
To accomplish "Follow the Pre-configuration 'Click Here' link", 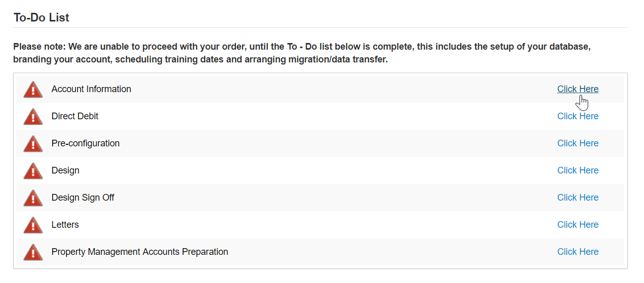I will pos(577,143).
